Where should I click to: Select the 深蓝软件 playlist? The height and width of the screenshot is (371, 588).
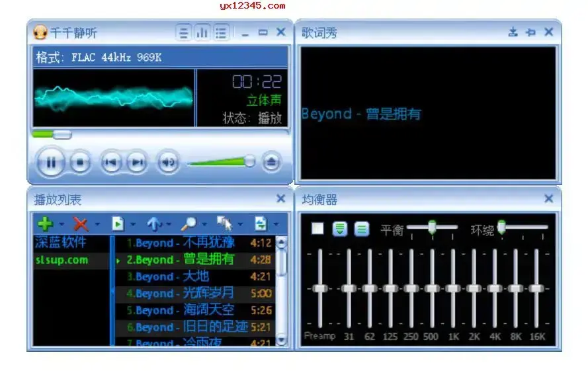click(x=71, y=243)
